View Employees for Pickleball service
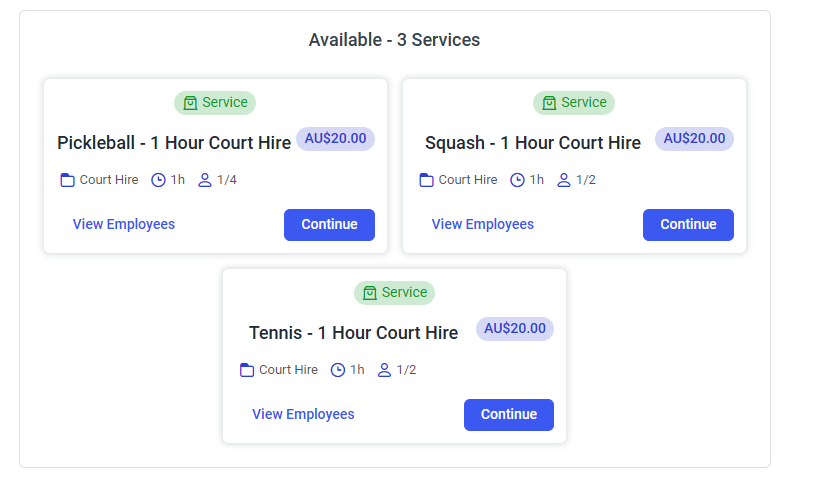 point(124,224)
